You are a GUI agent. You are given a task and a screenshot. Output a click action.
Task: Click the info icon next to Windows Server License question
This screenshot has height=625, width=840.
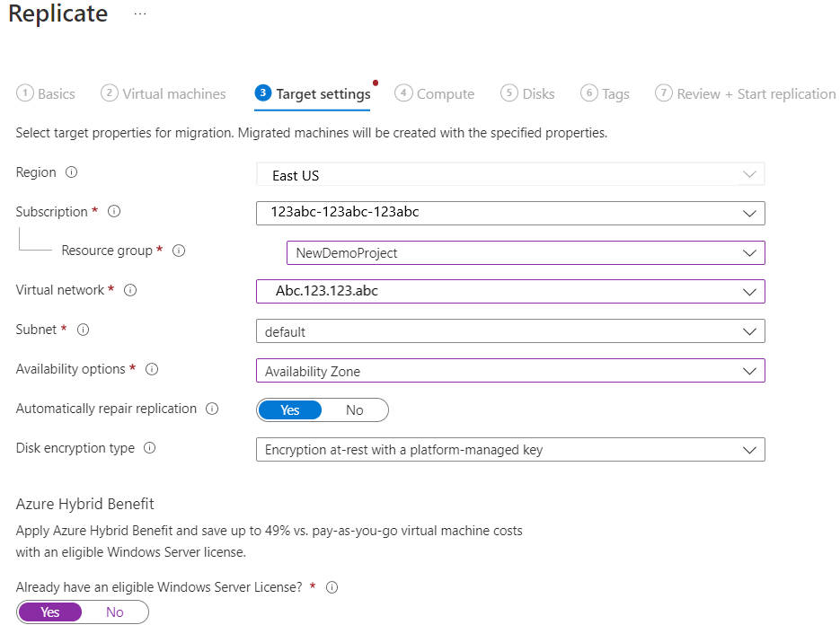coord(332,587)
